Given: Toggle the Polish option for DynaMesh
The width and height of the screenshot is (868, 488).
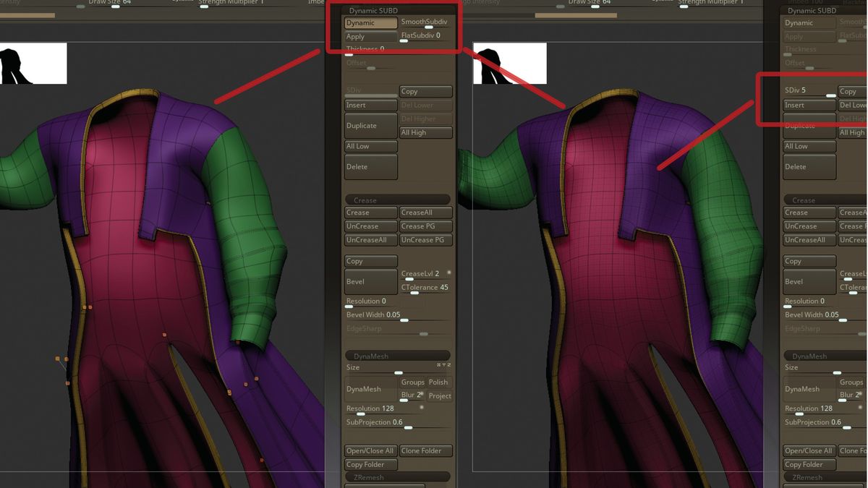Looking at the screenshot, I should [x=438, y=382].
